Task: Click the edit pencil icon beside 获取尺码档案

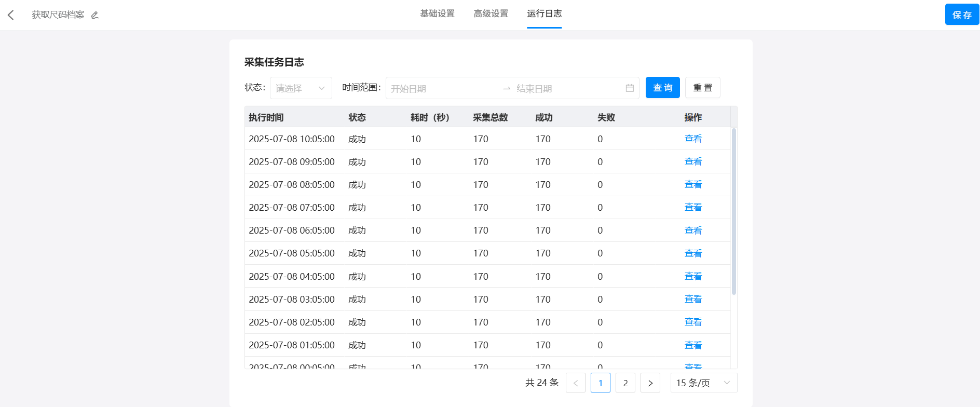Action: coord(95,15)
